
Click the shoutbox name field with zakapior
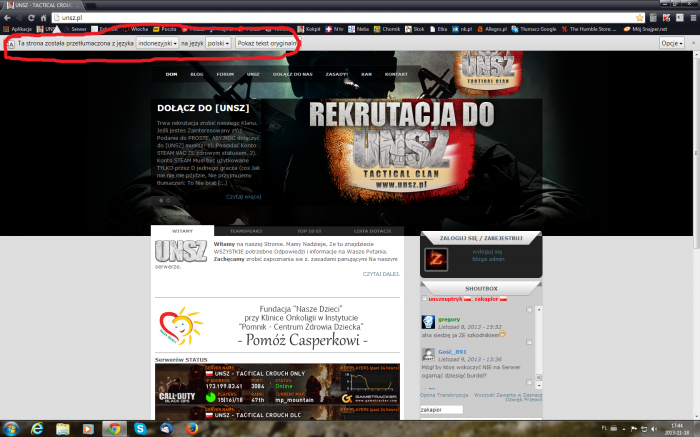[x=442, y=409]
